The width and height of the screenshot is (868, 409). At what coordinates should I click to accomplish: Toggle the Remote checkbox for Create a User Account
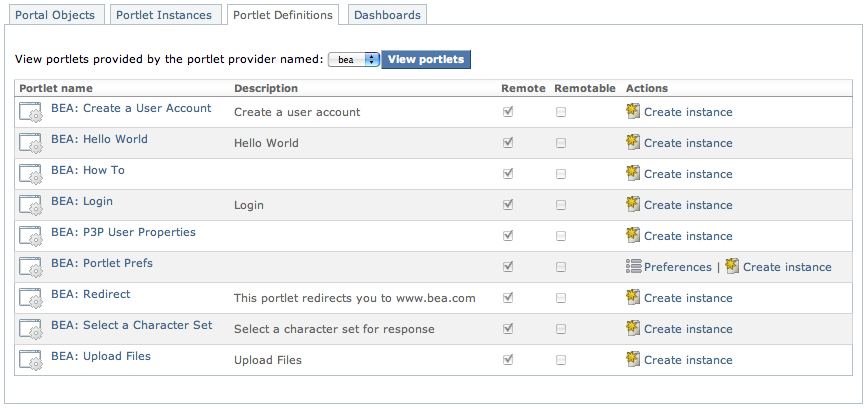[x=509, y=112]
